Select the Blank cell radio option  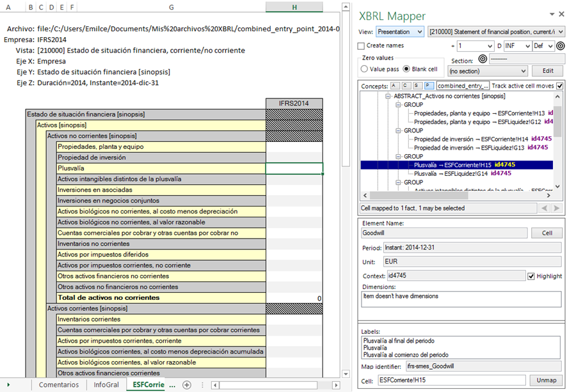pyautogui.click(x=406, y=68)
